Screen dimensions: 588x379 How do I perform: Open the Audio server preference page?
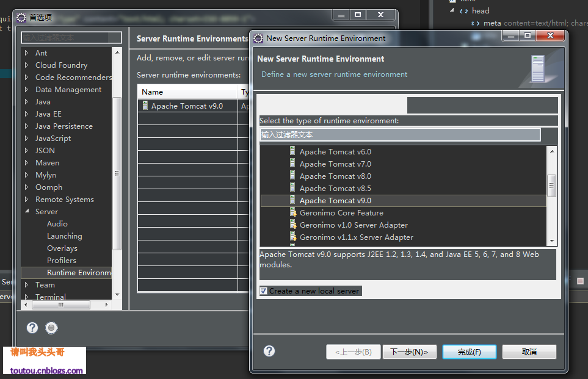[57, 224]
